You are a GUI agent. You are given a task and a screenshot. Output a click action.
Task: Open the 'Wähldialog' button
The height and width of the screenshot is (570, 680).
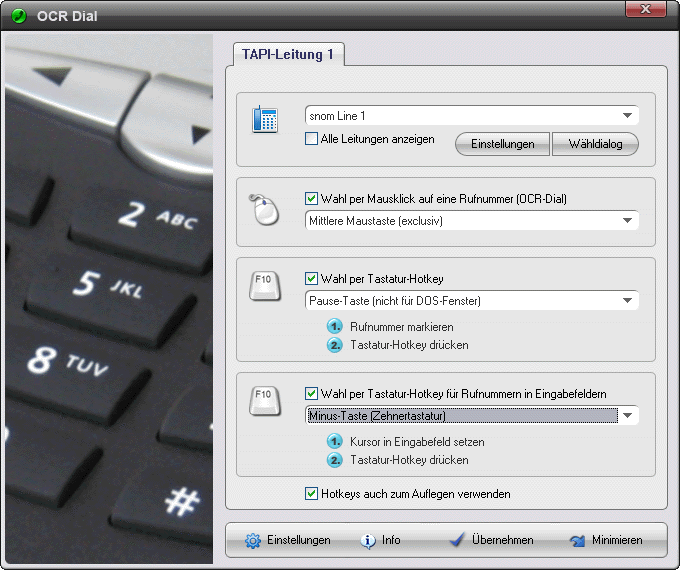click(x=595, y=144)
